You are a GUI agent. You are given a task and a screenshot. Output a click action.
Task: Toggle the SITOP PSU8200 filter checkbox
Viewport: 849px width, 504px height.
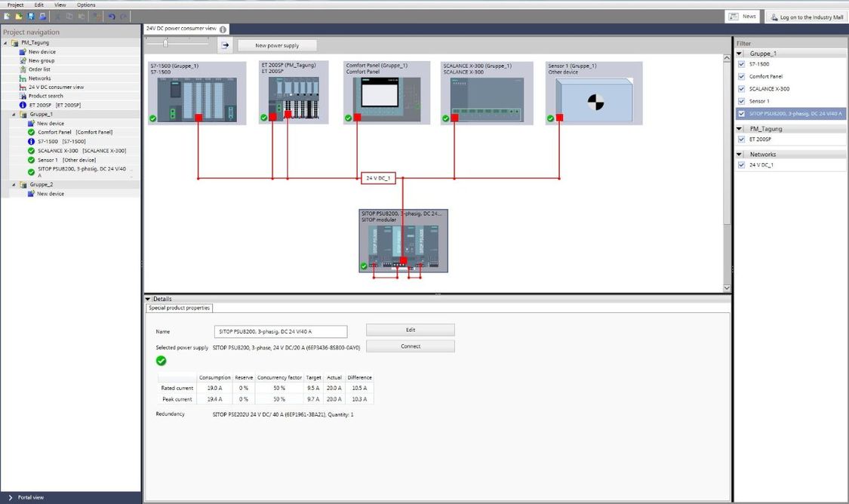[x=742, y=114]
